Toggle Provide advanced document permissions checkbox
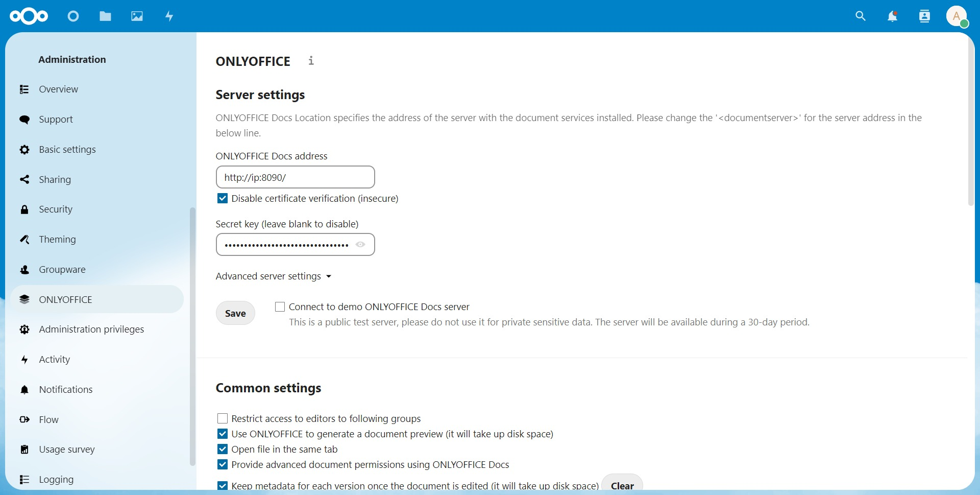This screenshot has height=495, width=980. pos(222,465)
